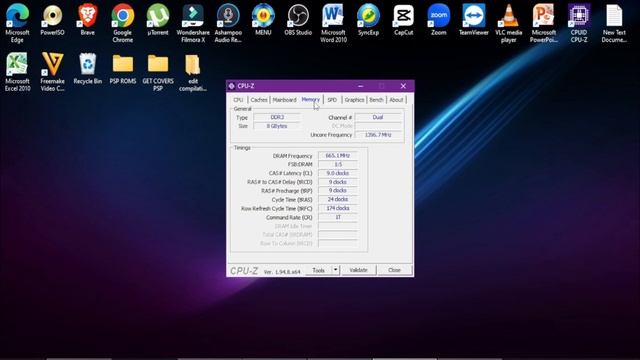The image size is (640, 360).
Task: Select the Memory tab
Action: click(311, 99)
